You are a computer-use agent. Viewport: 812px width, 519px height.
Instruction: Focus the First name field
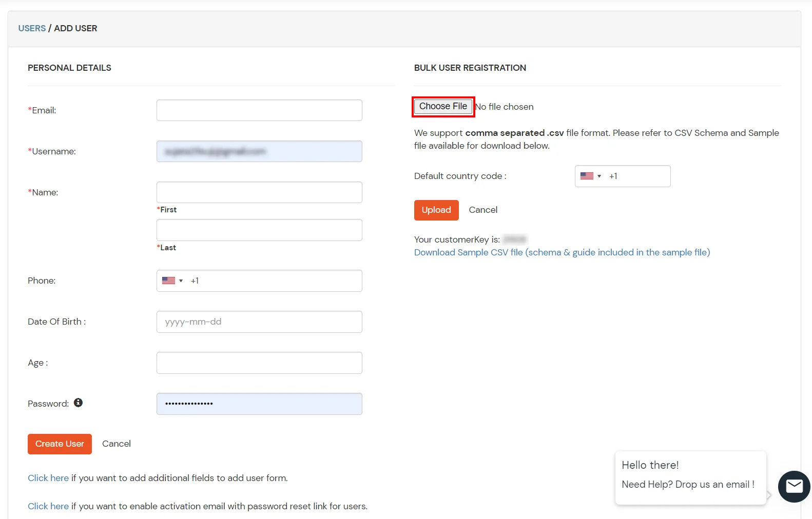pyautogui.click(x=259, y=192)
